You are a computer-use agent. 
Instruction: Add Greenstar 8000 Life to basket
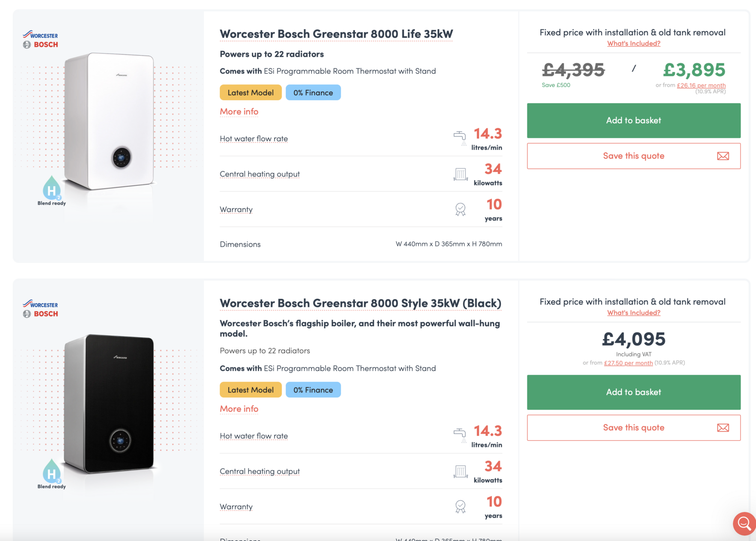click(x=634, y=121)
